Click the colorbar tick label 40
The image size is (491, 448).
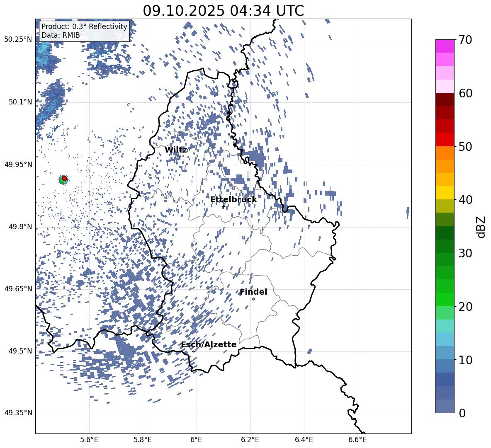point(465,200)
